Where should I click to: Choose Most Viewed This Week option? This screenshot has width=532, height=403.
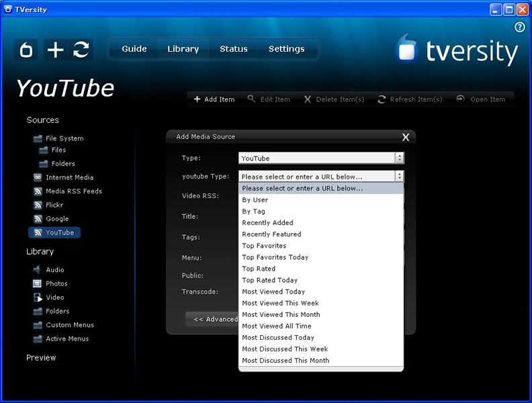point(280,303)
